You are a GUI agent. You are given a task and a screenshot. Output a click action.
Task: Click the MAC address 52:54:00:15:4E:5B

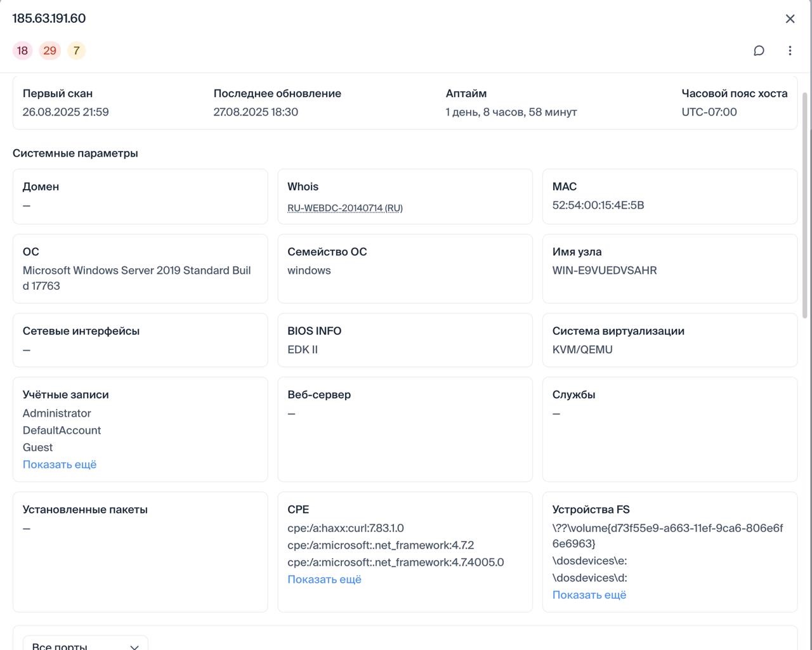pyautogui.click(x=598, y=205)
